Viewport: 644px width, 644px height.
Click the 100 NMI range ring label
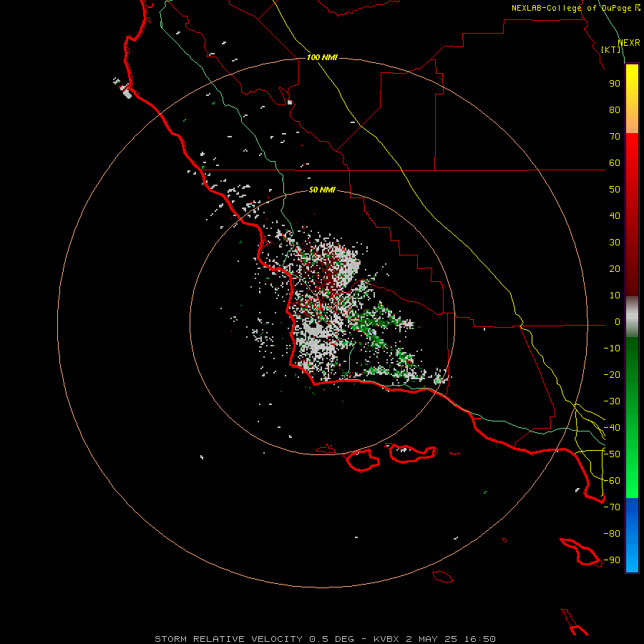coord(322,57)
